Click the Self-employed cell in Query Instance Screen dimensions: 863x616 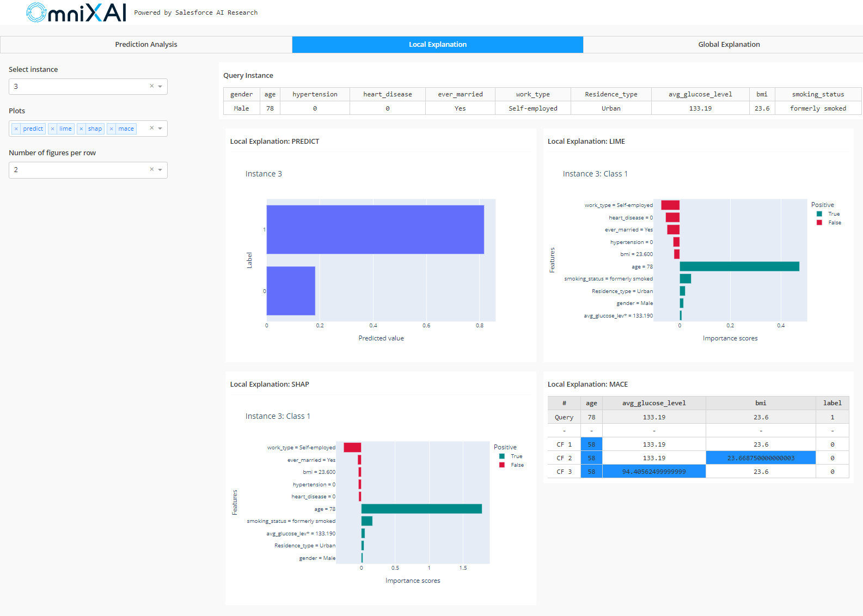pos(533,108)
